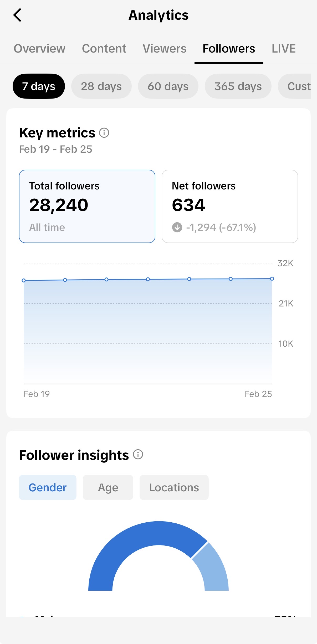This screenshot has height=644, width=317.
Task: Tap the back arrow icon
Action: coord(17,15)
